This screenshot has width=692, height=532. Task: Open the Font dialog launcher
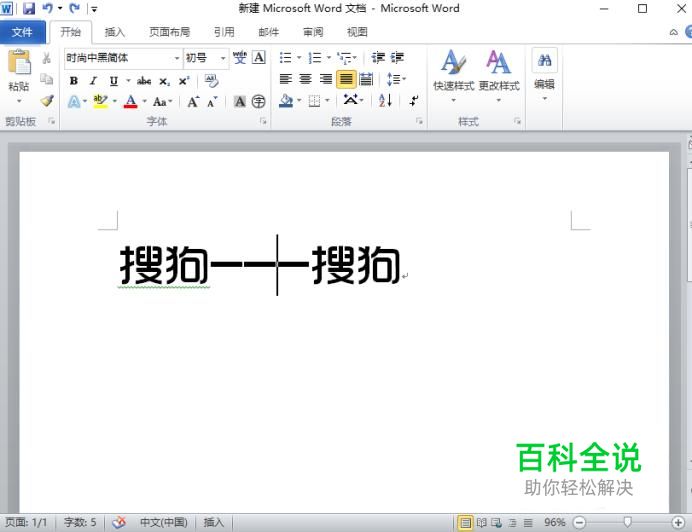pos(263,121)
